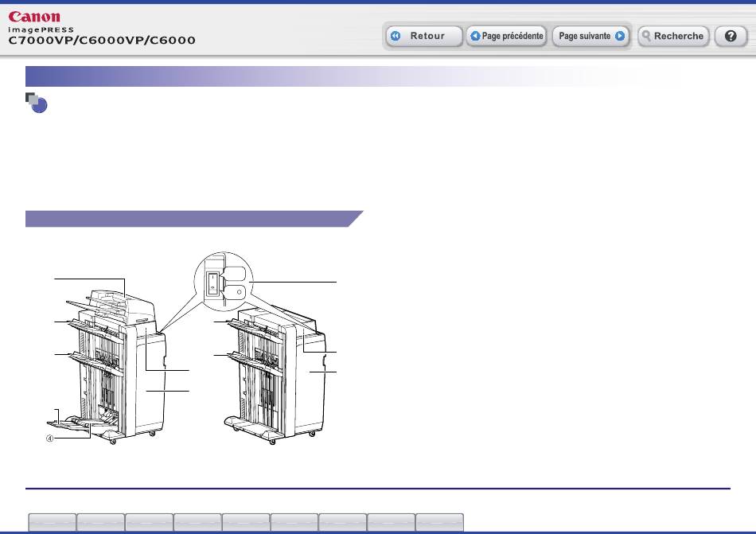The image size is (756, 534).
Task: Click the grey slanted subsection heading bar
Action: click(191, 219)
